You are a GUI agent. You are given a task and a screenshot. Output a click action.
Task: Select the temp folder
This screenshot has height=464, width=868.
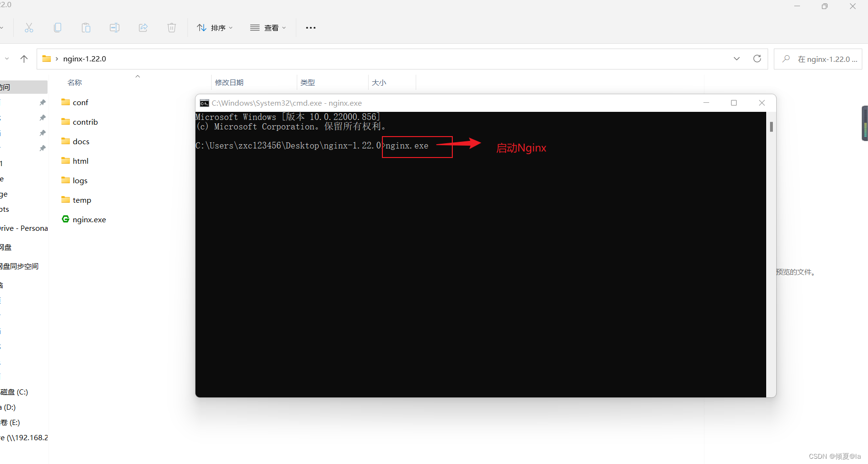point(82,200)
